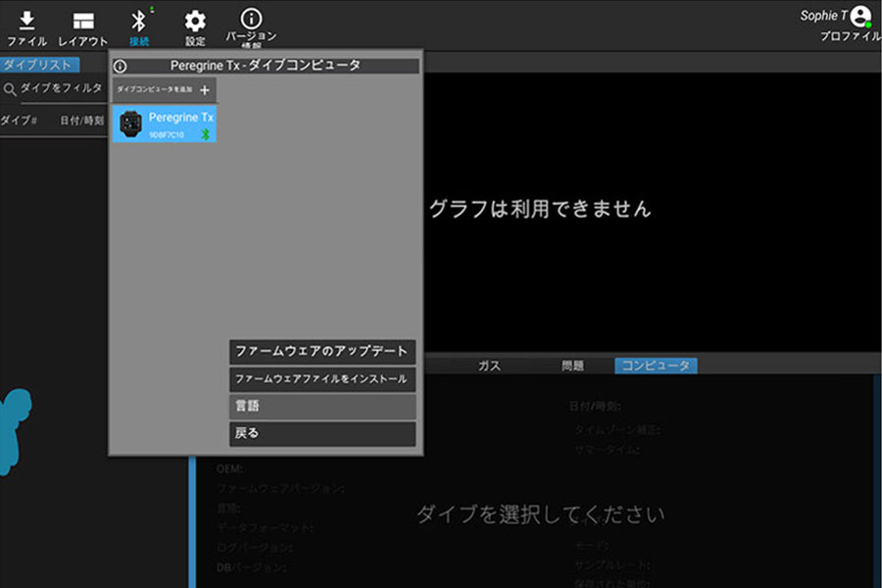Screen dimensions: 882x588
Task: Show バージョン情報 version info
Action: [x=251, y=20]
